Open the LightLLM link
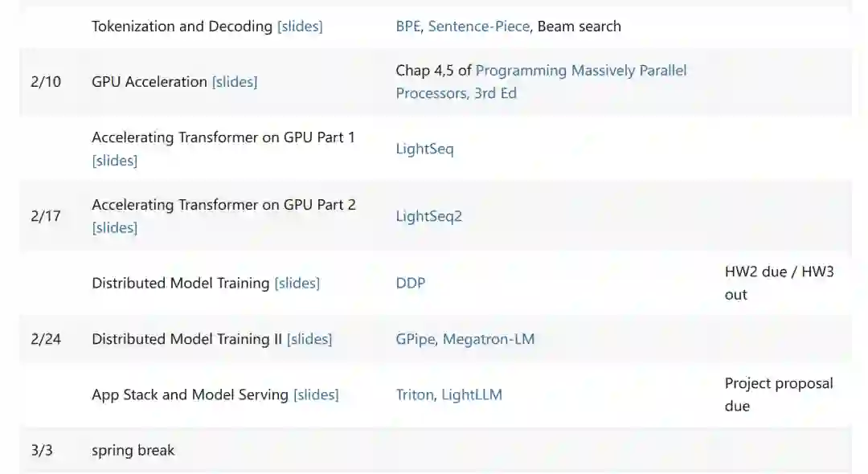The width and height of the screenshot is (868, 474). [x=472, y=395]
